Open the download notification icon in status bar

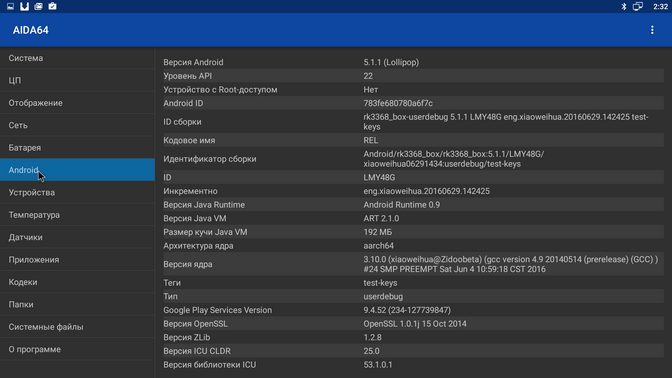(x=24, y=6)
